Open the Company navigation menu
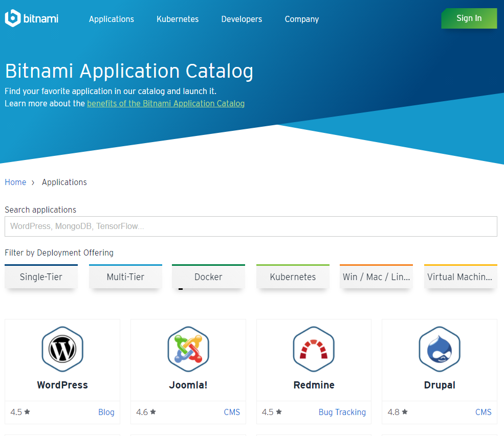 coord(301,19)
